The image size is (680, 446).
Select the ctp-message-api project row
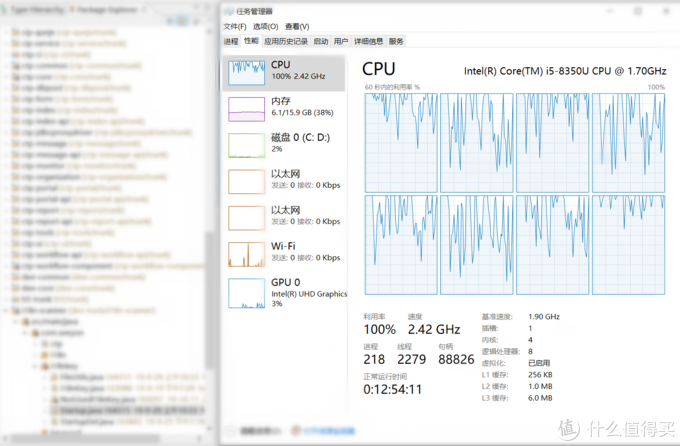pyautogui.click(x=89, y=154)
